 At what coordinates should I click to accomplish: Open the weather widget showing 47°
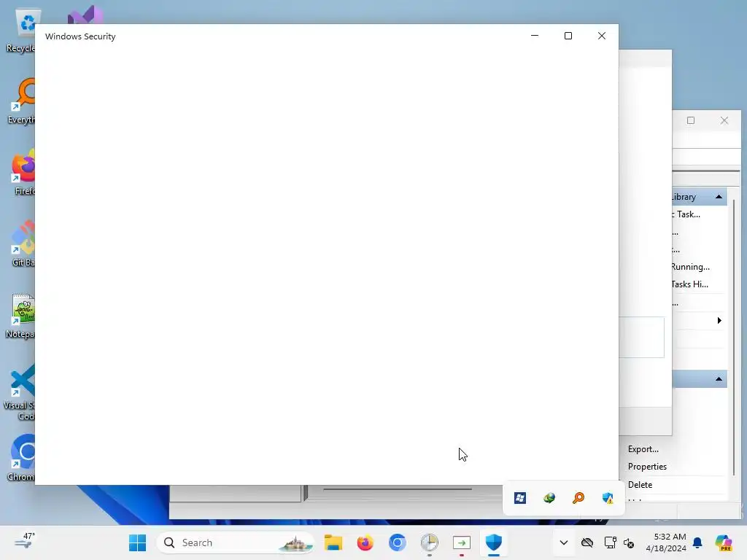tap(24, 541)
